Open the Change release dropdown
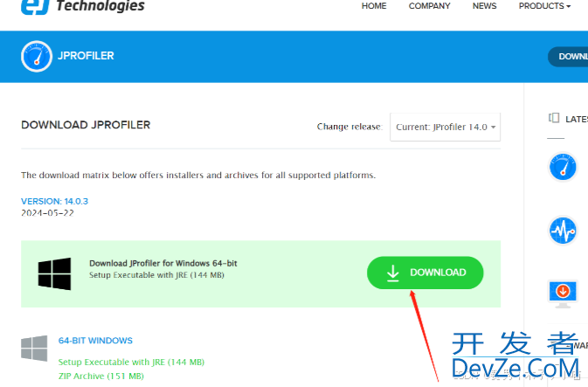This screenshot has width=588, height=387. [x=445, y=127]
